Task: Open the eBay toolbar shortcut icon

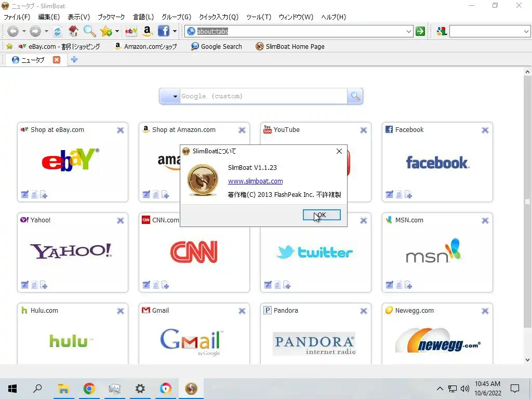Action: [131, 31]
